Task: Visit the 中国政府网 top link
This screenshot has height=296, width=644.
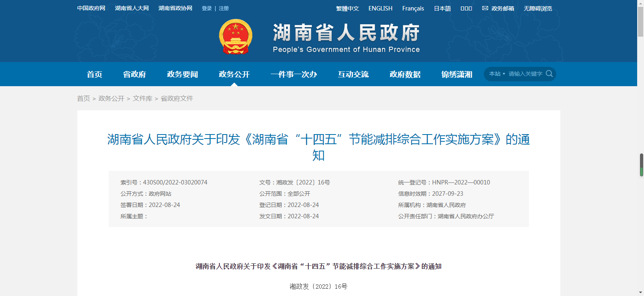Action: 91,8
